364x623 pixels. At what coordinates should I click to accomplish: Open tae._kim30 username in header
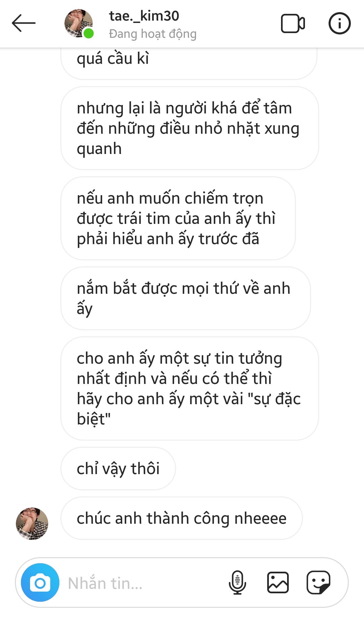[144, 16]
